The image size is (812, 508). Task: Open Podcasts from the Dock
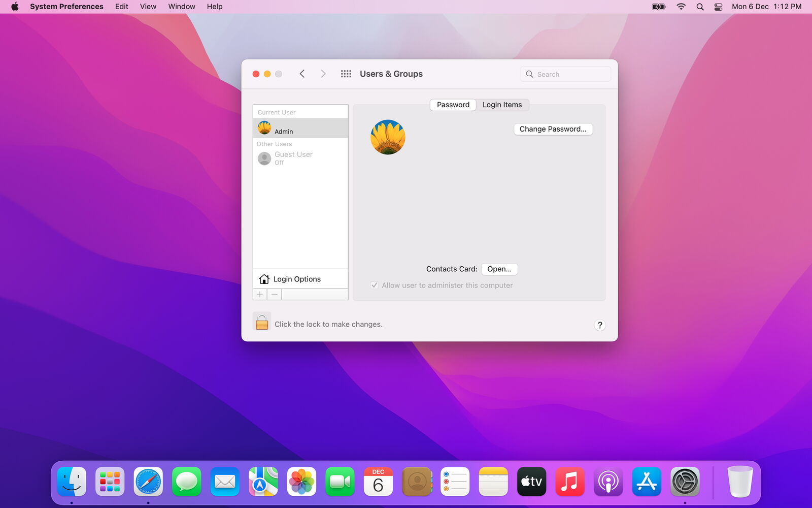608,482
